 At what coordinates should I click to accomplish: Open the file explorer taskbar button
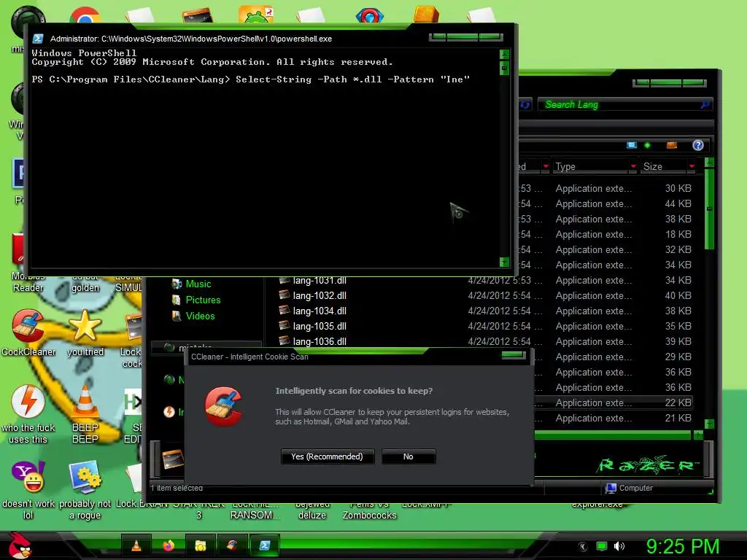coord(201,545)
